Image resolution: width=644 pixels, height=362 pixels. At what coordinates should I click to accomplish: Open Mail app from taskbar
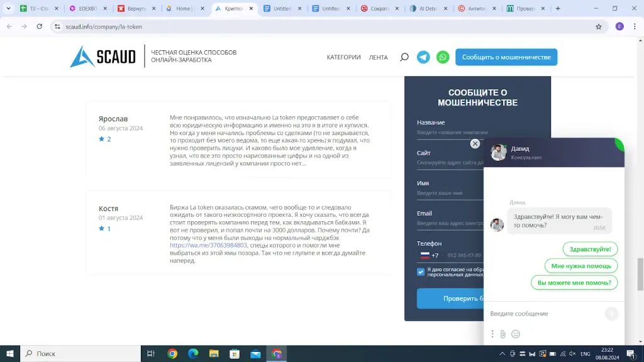tap(255, 353)
